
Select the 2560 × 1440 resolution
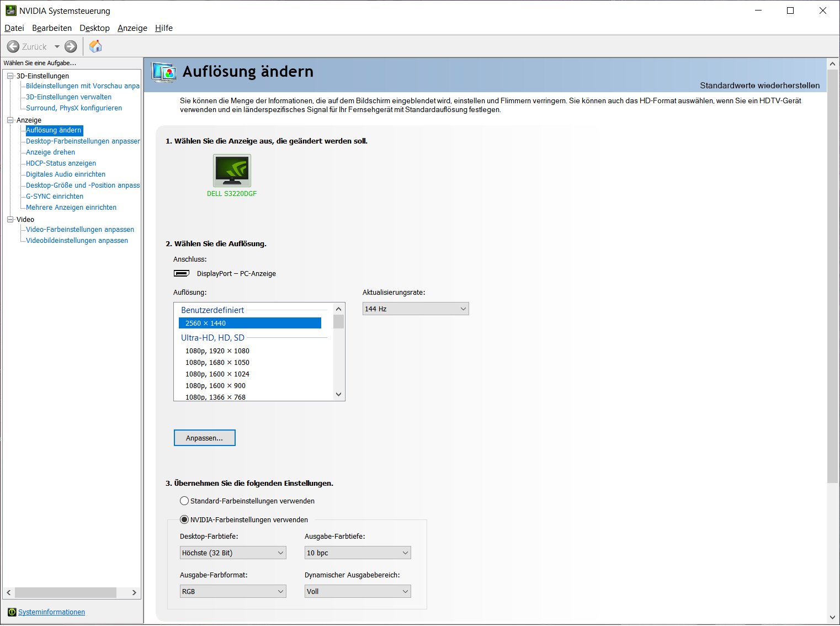click(250, 323)
